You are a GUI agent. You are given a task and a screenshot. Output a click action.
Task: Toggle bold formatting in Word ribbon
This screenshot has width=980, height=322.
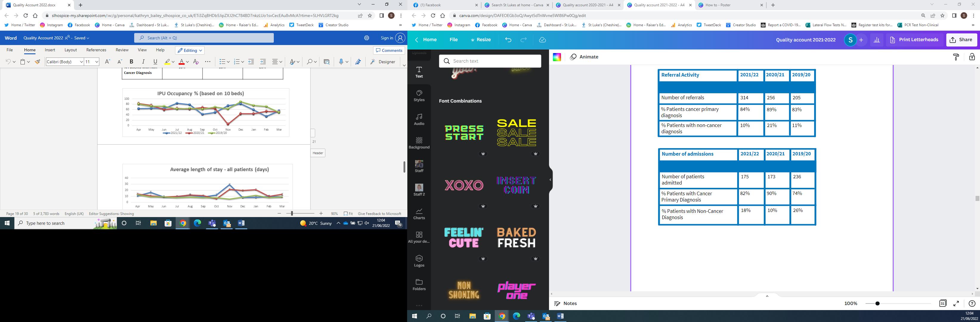[x=131, y=62]
